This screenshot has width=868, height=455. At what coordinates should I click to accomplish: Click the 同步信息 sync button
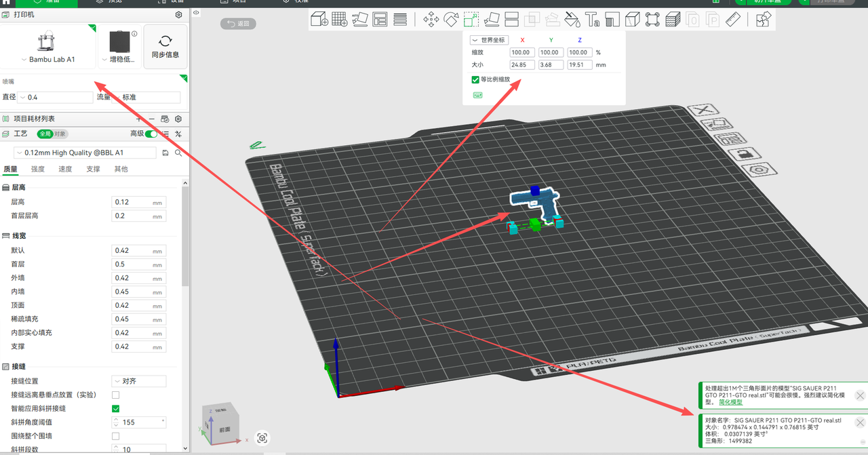click(165, 46)
